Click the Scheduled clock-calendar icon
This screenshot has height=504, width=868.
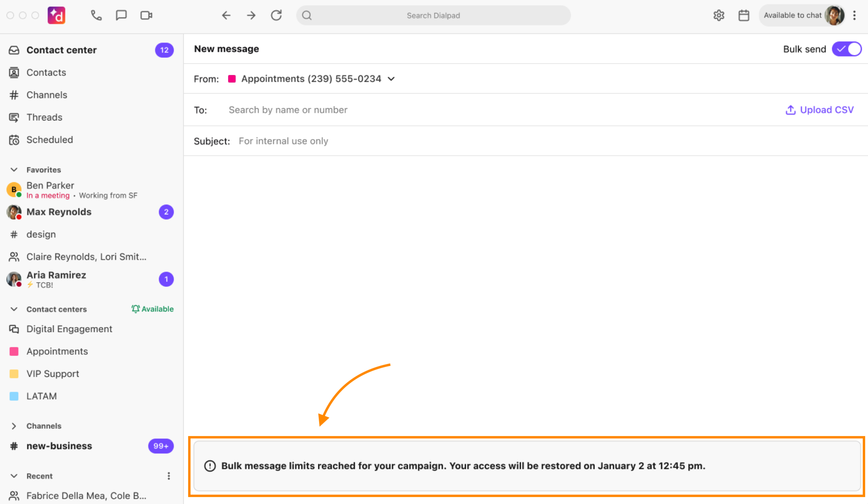(14, 140)
